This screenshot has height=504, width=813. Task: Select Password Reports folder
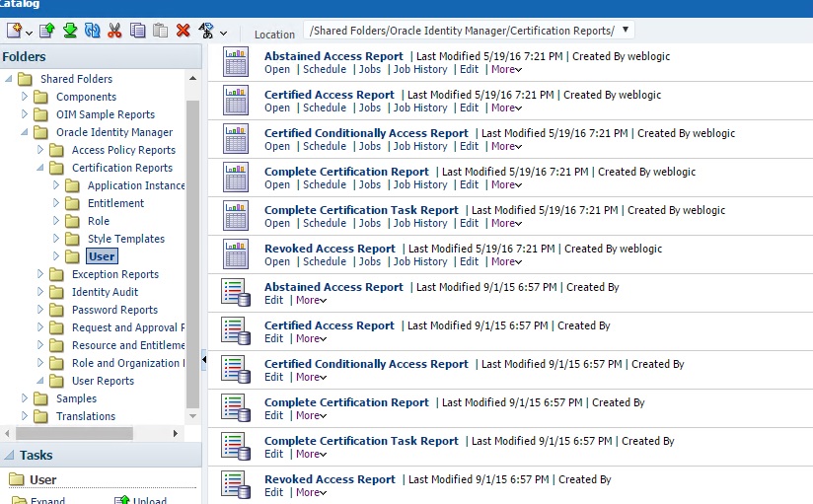click(x=114, y=310)
